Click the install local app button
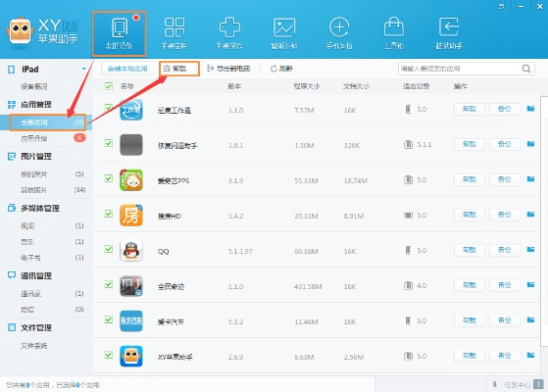Image resolution: width=548 pixels, height=392 pixels. (x=127, y=69)
